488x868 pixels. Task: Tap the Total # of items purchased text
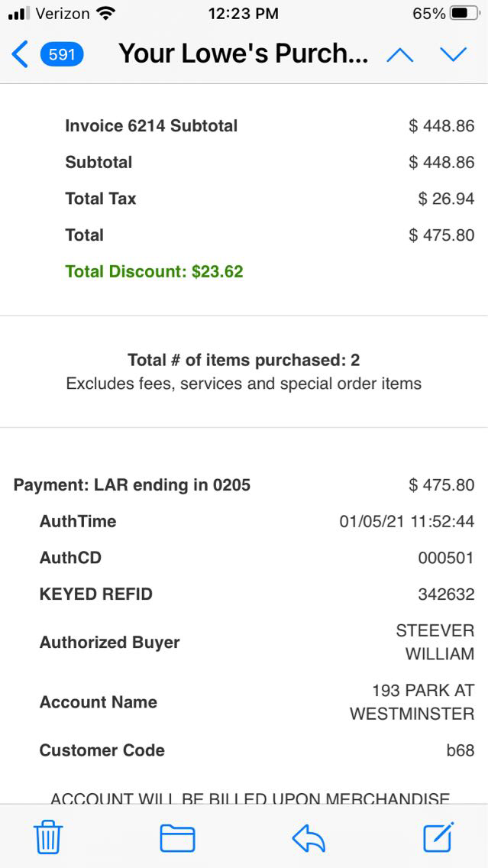244,360
